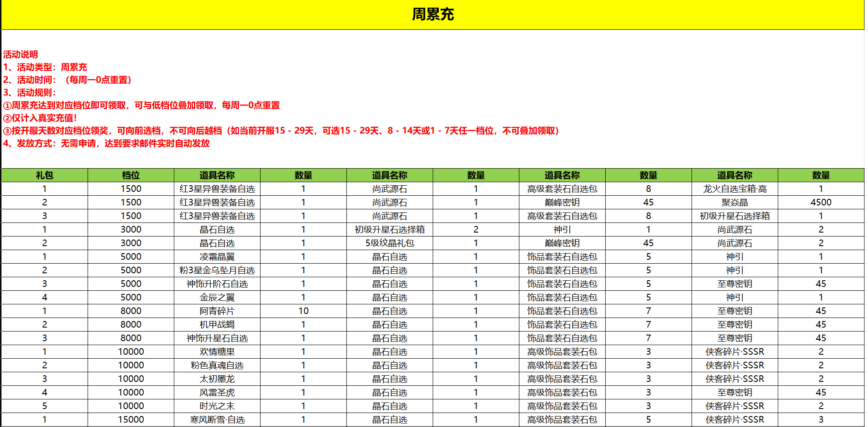Click the 周累充 title banner
868x427 pixels.
[433, 14]
